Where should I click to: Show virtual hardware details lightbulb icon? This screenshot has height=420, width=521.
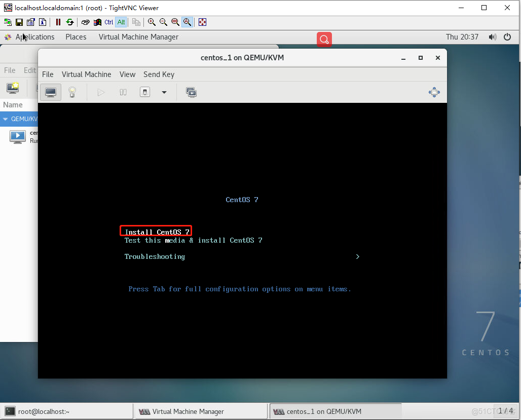tap(72, 92)
